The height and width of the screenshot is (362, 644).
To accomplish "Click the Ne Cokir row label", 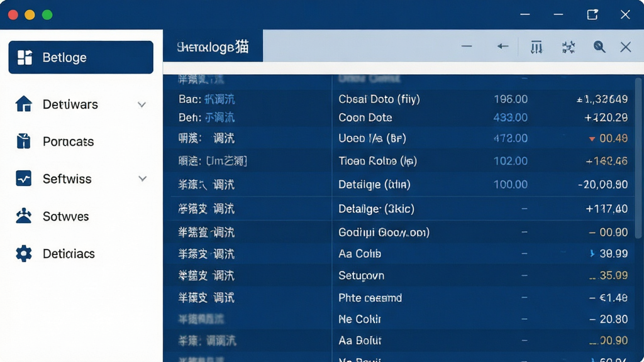I will (x=360, y=319).
